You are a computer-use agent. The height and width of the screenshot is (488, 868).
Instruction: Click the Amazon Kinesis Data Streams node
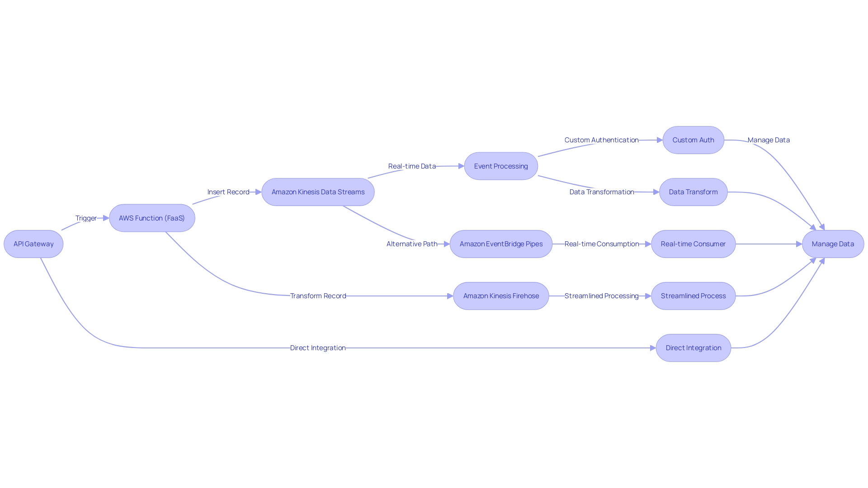pos(319,191)
